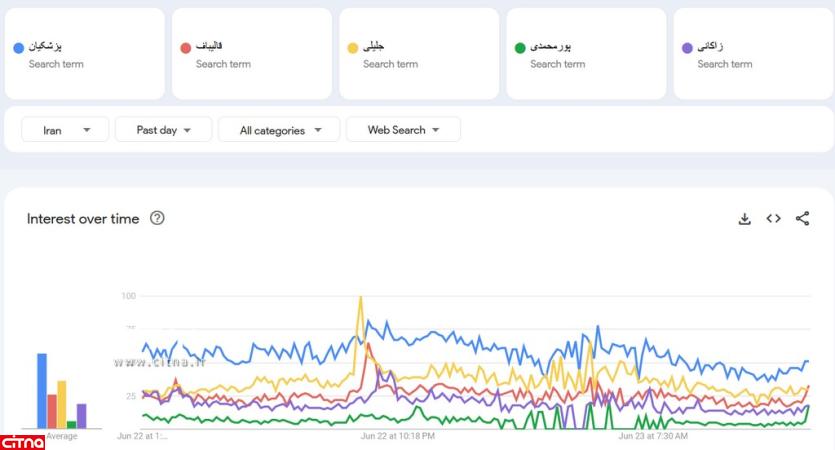Open the Iran region dropdown
This screenshot has width=835, height=450.
click(65, 130)
